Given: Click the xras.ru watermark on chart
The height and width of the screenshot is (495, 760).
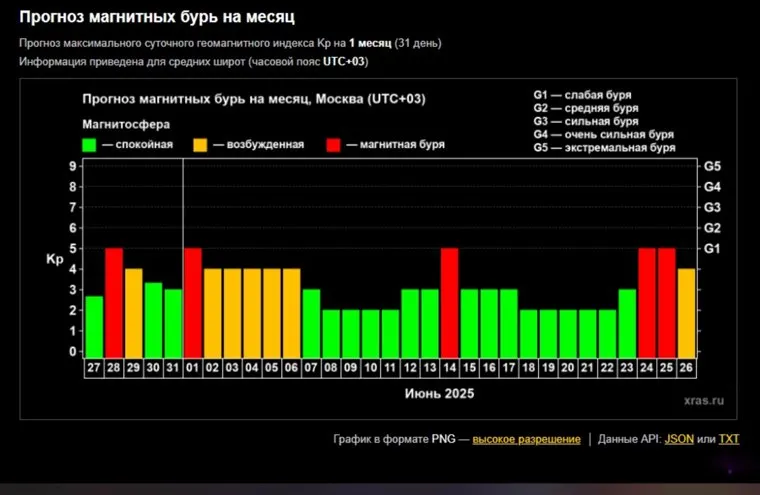Looking at the screenshot, I should 704,399.
